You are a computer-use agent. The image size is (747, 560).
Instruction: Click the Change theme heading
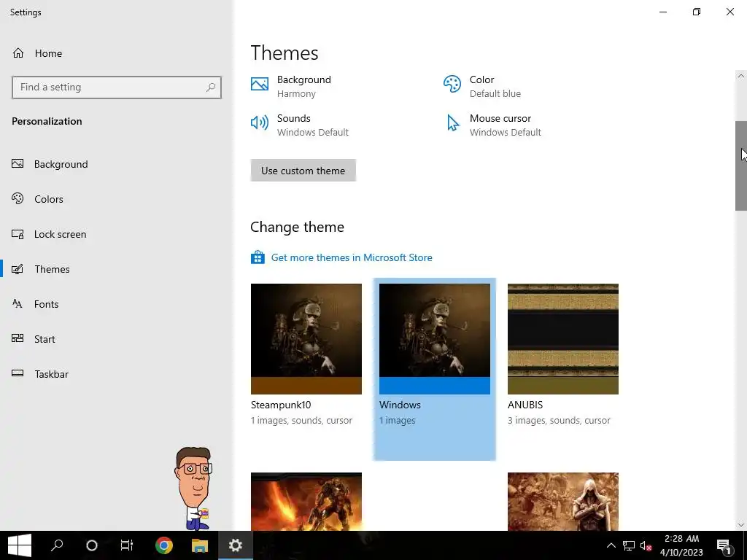coord(298,227)
